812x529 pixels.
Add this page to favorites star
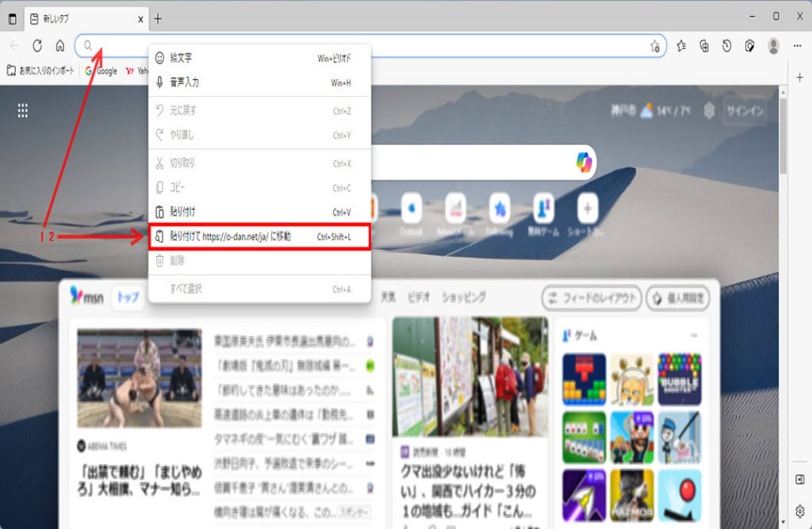coord(655,46)
